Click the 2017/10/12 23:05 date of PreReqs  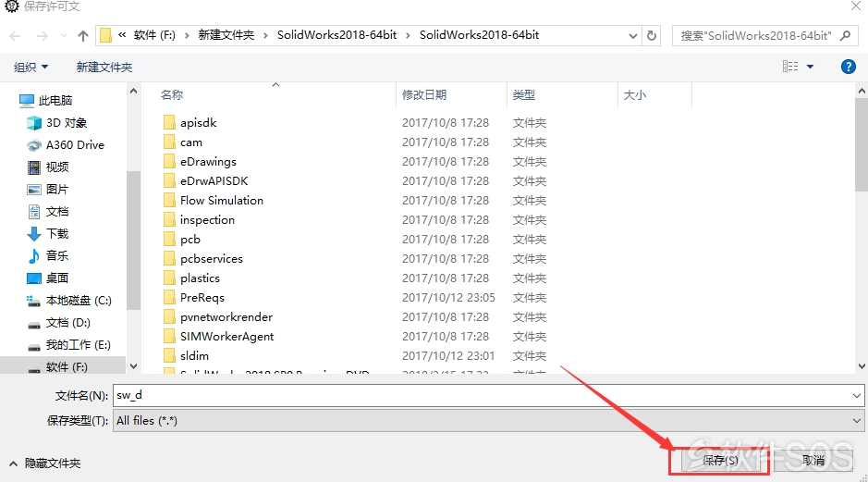448,298
